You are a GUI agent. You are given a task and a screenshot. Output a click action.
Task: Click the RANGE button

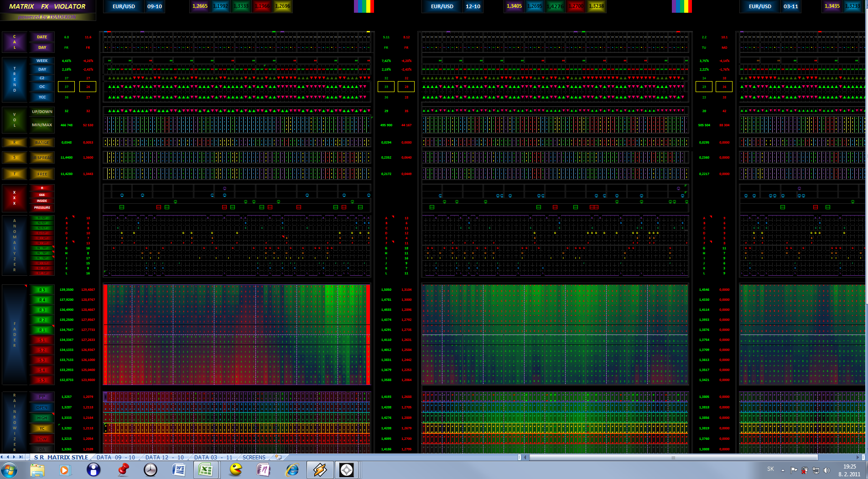pos(42,143)
